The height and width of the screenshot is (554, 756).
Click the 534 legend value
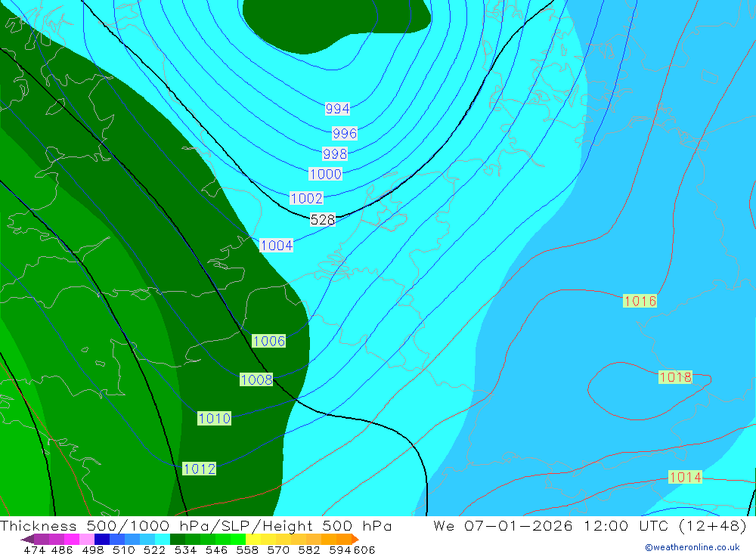pos(186,549)
